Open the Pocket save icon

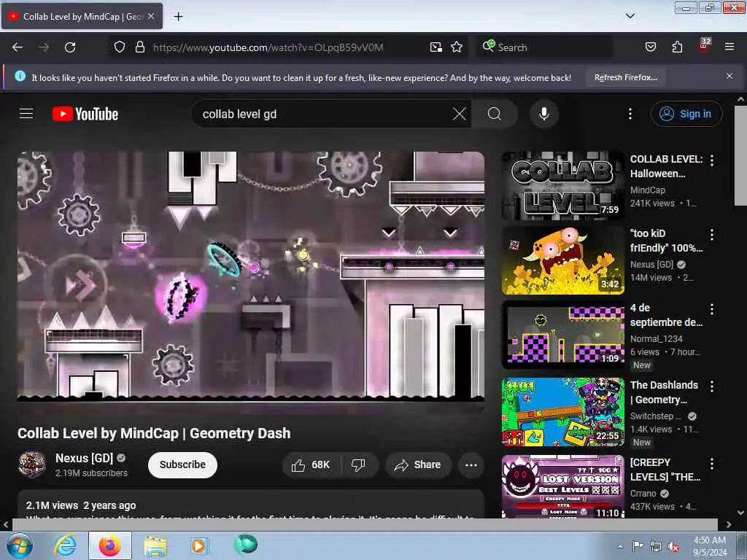pyautogui.click(x=650, y=47)
